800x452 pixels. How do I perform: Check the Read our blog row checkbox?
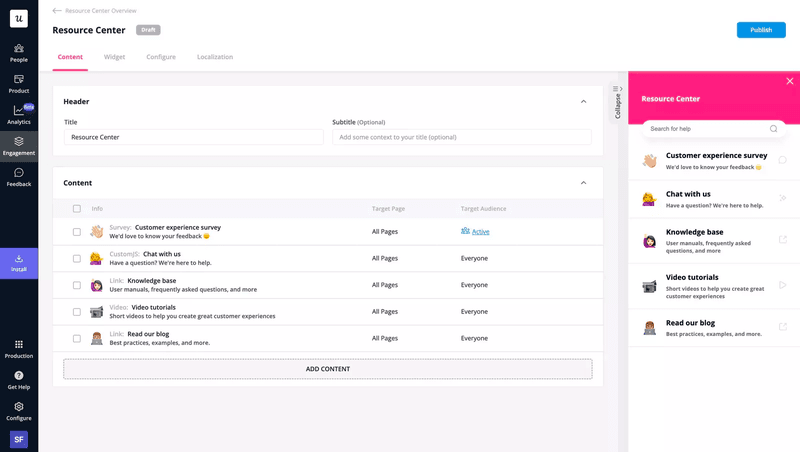tap(77, 339)
